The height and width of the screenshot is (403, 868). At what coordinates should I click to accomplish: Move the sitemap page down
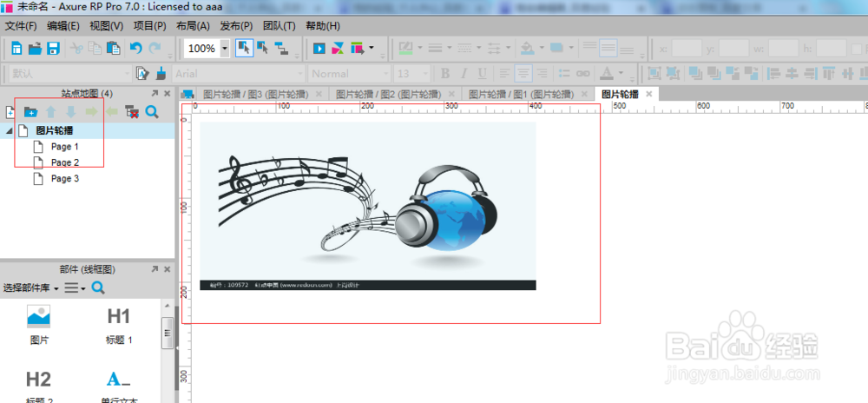(x=71, y=112)
